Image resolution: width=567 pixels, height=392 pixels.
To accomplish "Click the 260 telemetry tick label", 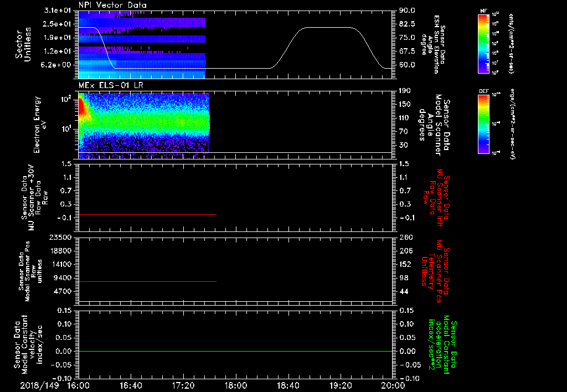I will click(405, 237).
